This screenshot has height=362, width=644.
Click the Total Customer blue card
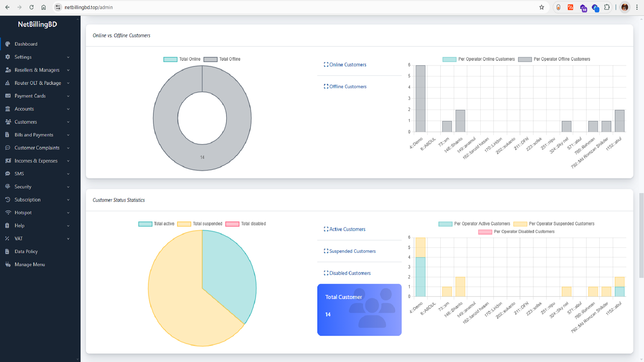click(359, 310)
